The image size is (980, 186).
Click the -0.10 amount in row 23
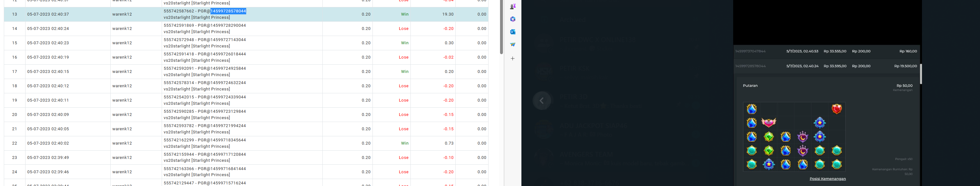pyautogui.click(x=448, y=158)
